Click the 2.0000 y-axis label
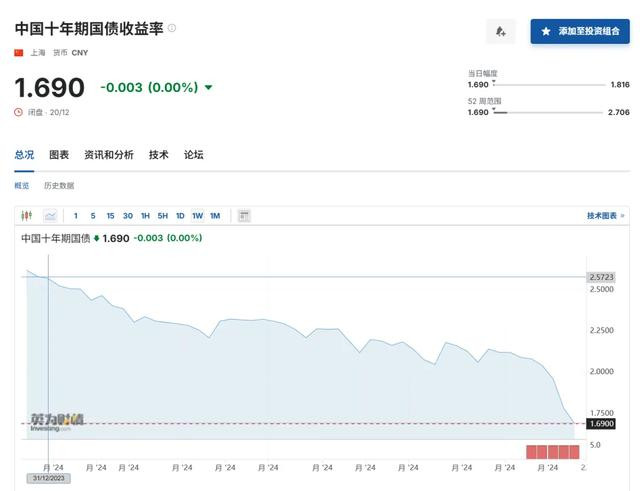Viewport: 640px width, 491px height. [602, 371]
